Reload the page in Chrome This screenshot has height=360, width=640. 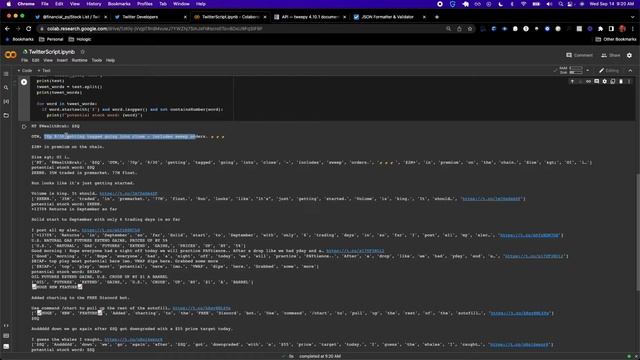(29, 29)
